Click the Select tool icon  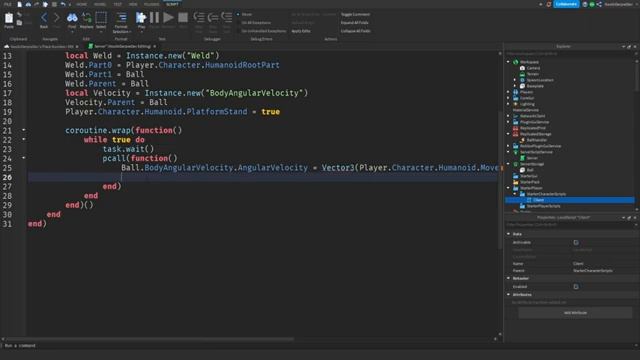(x=101, y=19)
